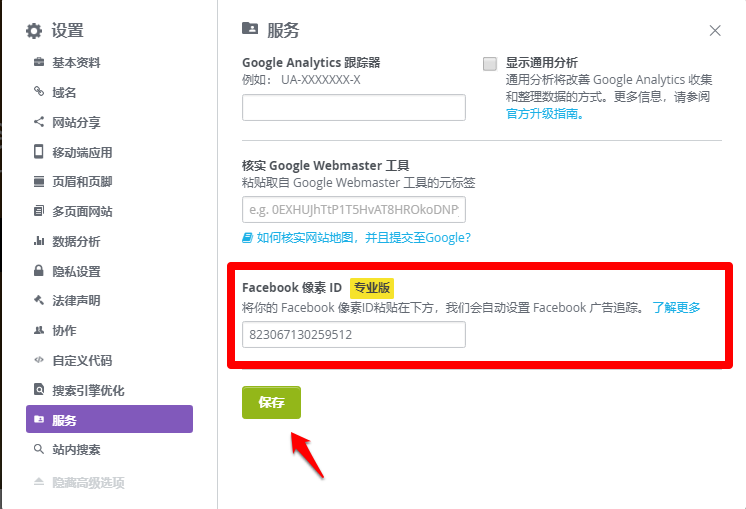This screenshot has height=509, width=746.
Task: Click the 设置 panel title text
Action: click(68, 30)
